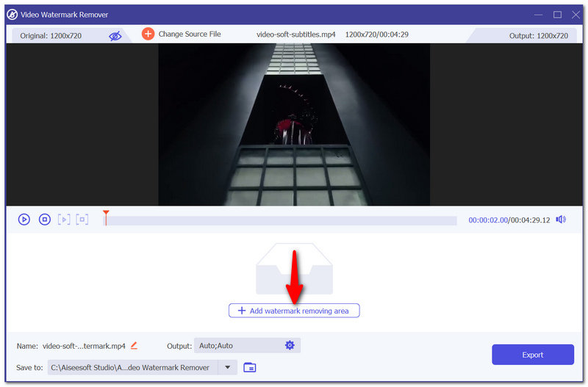Image resolution: width=588 pixels, height=387 pixels.
Task: Expand the Save to path dropdown
Action: pos(228,367)
